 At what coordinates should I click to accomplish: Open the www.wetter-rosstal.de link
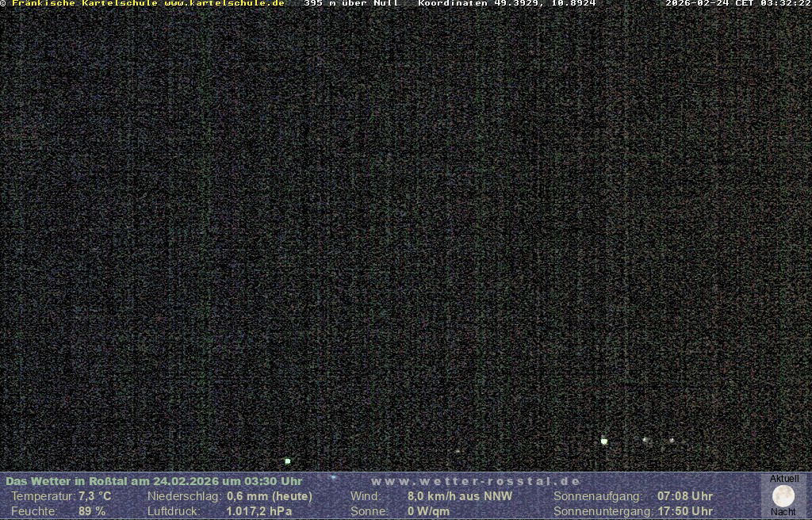(x=476, y=481)
